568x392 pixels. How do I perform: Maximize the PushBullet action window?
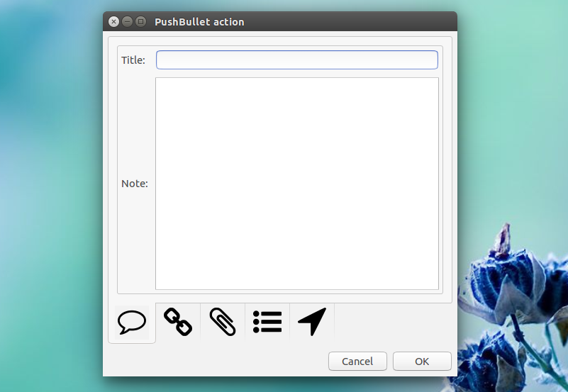click(140, 22)
